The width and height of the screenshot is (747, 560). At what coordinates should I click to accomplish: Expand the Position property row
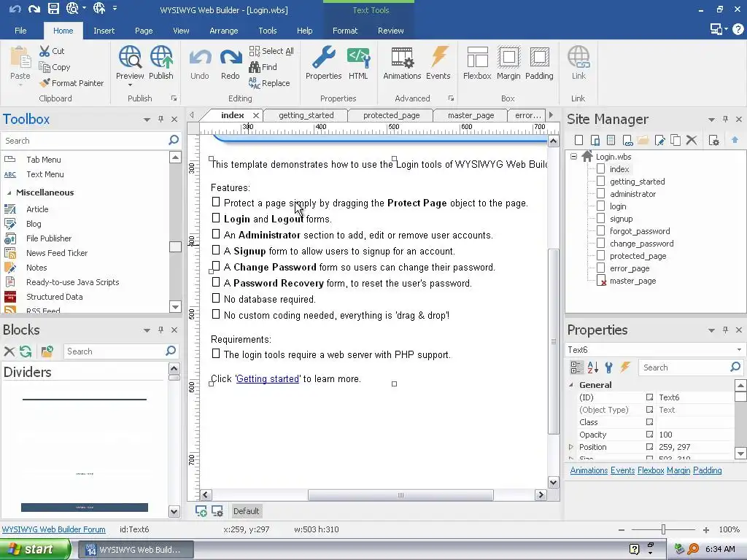tap(571, 447)
